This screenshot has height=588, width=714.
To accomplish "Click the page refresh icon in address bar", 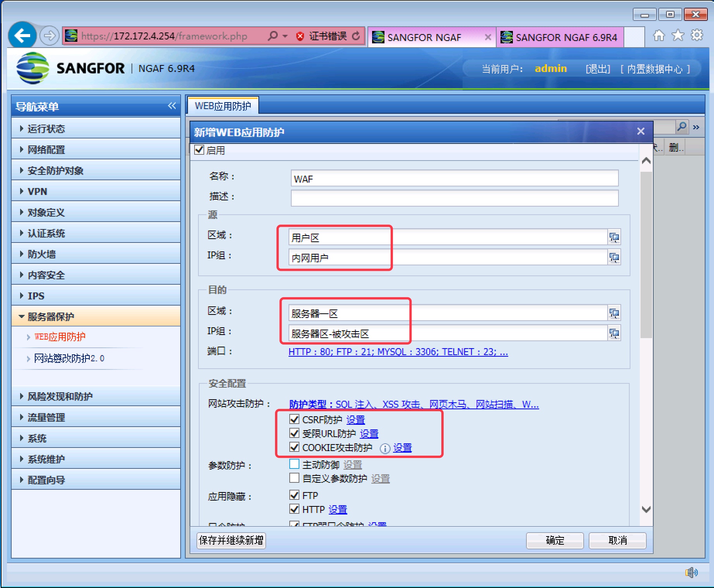I will pos(356,36).
